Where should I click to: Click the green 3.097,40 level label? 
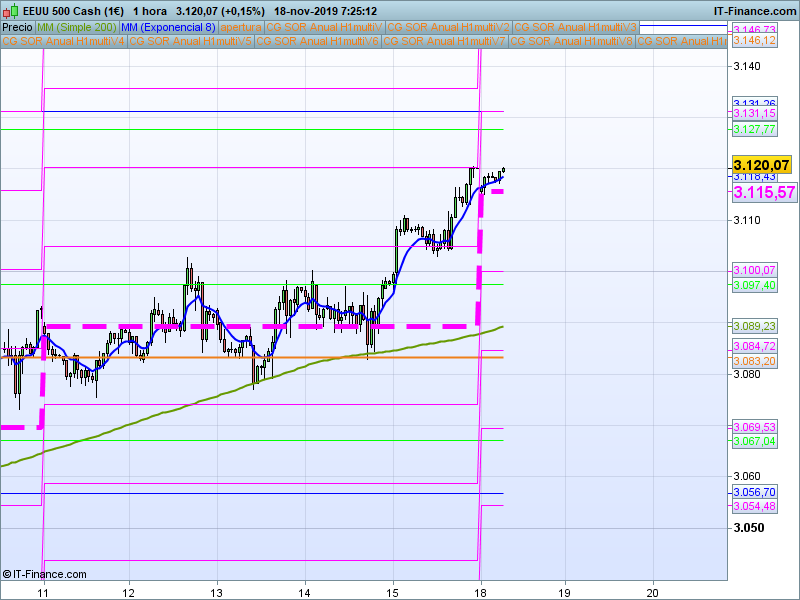pyautogui.click(x=755, y=286)
